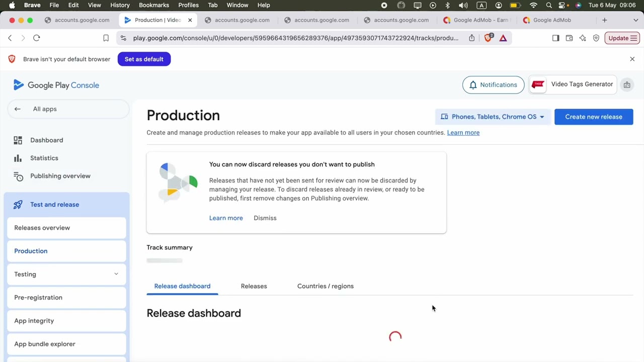The height and width of the screenshot is (362, 644).
Task: Close the Production Play Console tab
Action: [190, 20]
